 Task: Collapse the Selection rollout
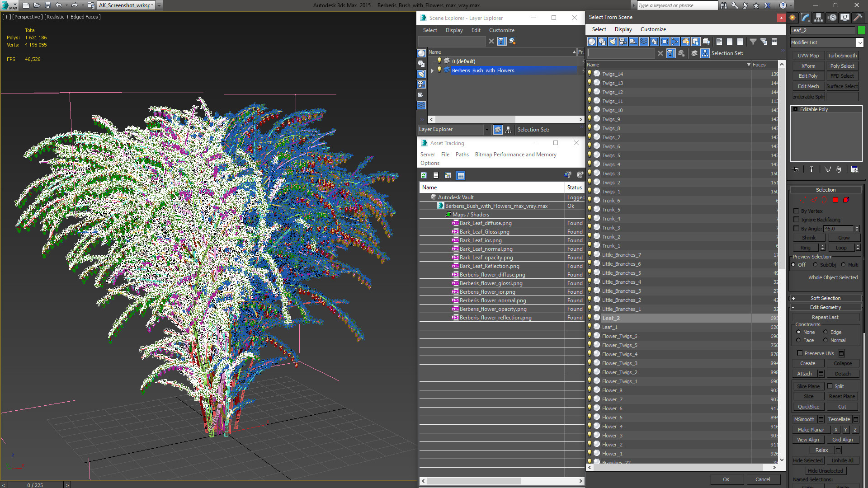pyautogui.click(x=826, y=190)
